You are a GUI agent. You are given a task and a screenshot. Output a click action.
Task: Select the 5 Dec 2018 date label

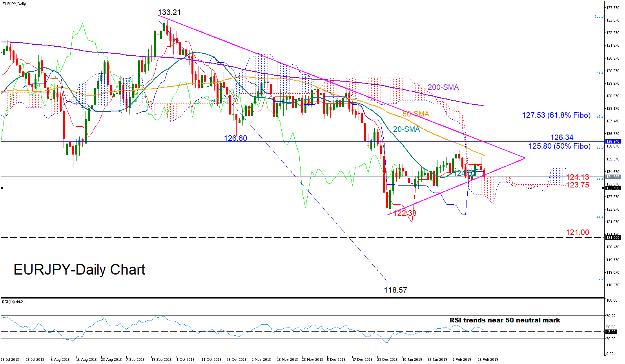[336, 359]
